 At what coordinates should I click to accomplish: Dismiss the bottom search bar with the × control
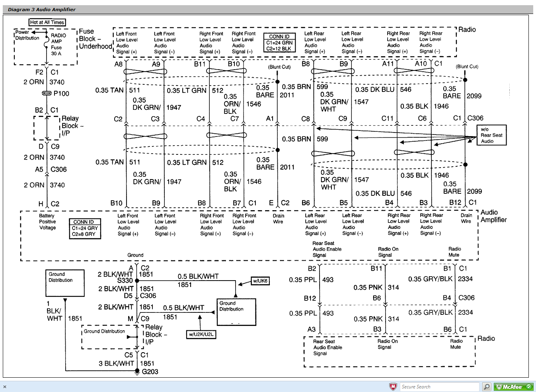[4, 386]
